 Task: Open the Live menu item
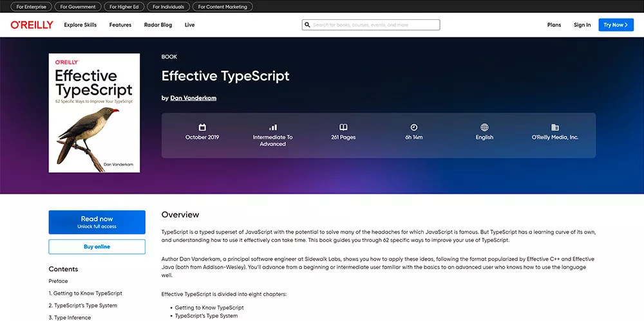[x=190, y=25]
